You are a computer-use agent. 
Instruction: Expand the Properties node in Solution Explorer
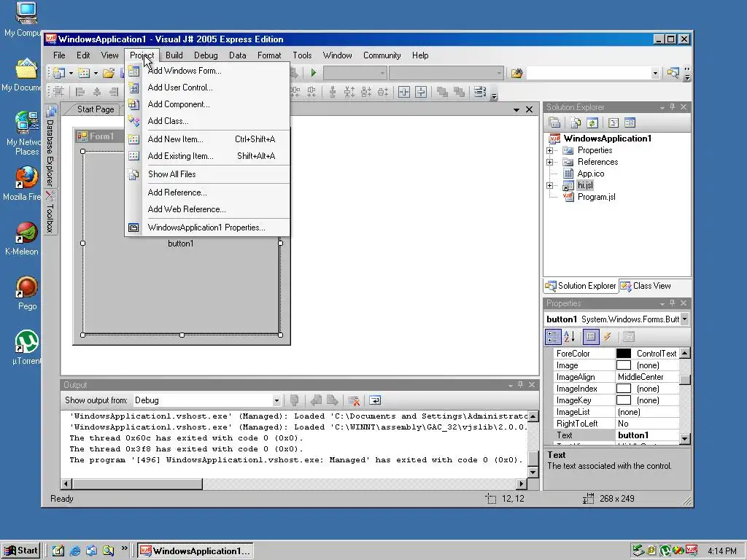click(550, 150)
